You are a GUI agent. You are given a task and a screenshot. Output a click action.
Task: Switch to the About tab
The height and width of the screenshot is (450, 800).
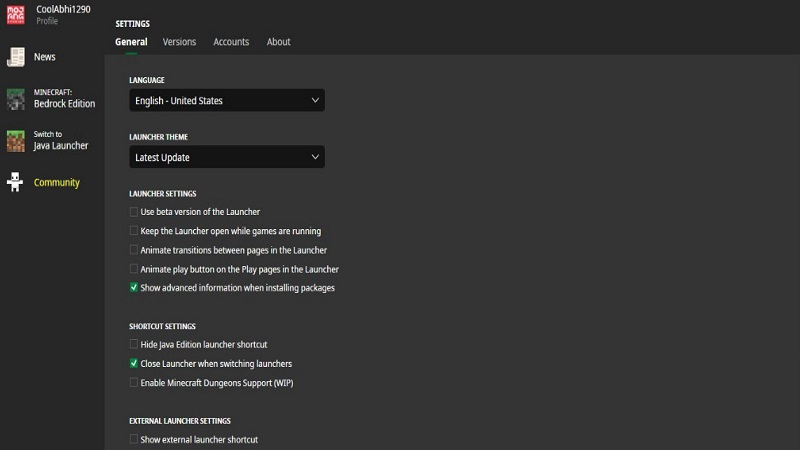coord(279,42)
